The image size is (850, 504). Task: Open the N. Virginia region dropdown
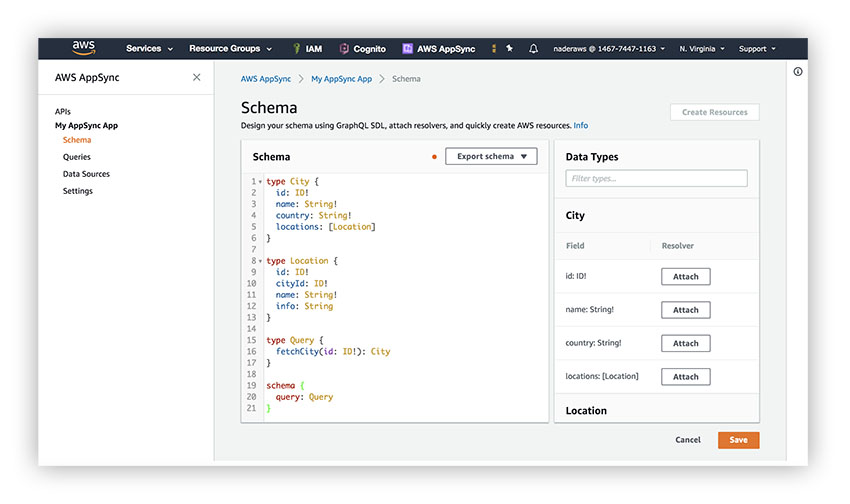[x=702, y=49]
